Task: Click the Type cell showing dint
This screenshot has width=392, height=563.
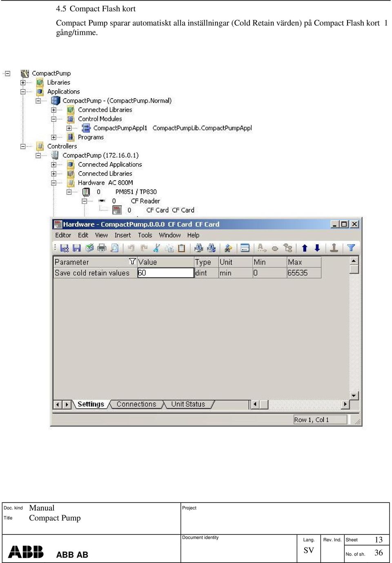Action: click(x=206, y=273)
